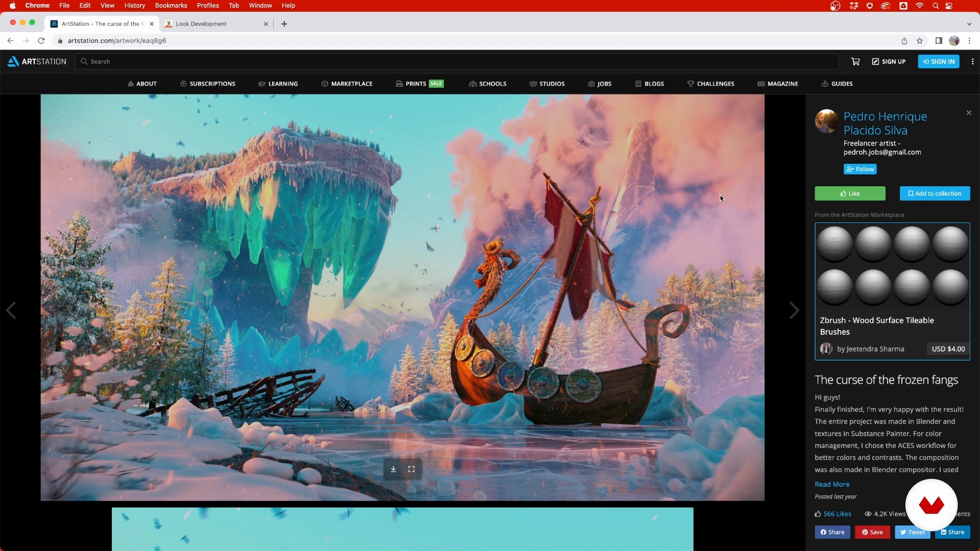Open the View menu
Screen dimensions: 980x551
107,6
